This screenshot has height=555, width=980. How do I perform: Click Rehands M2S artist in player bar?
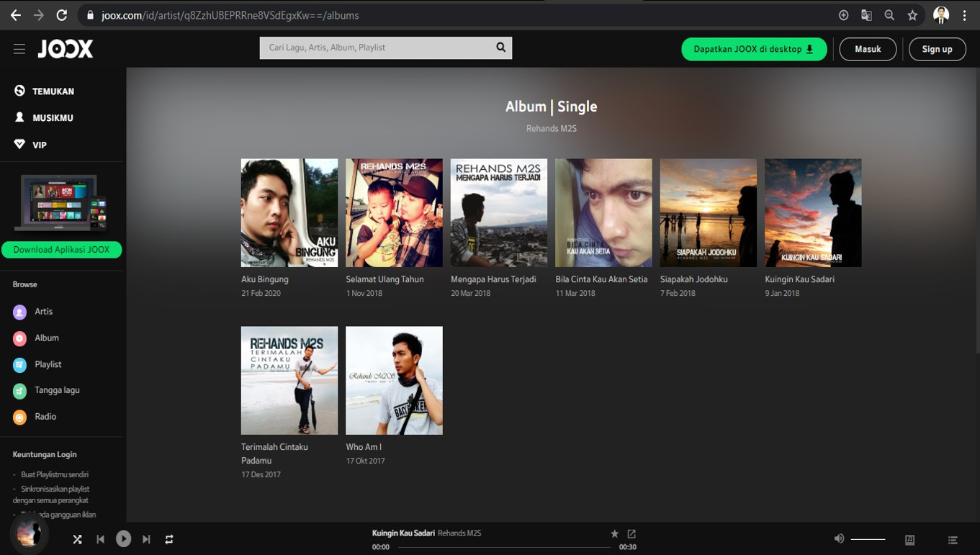coord(459,533)
